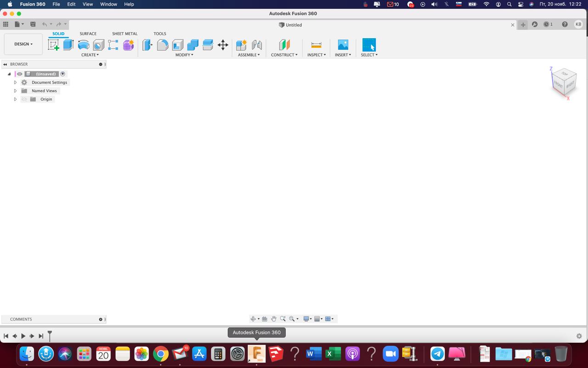Choose the Offset Plane construct icon
This screenshot has width=588, height=368.
(x=284, y=45)
